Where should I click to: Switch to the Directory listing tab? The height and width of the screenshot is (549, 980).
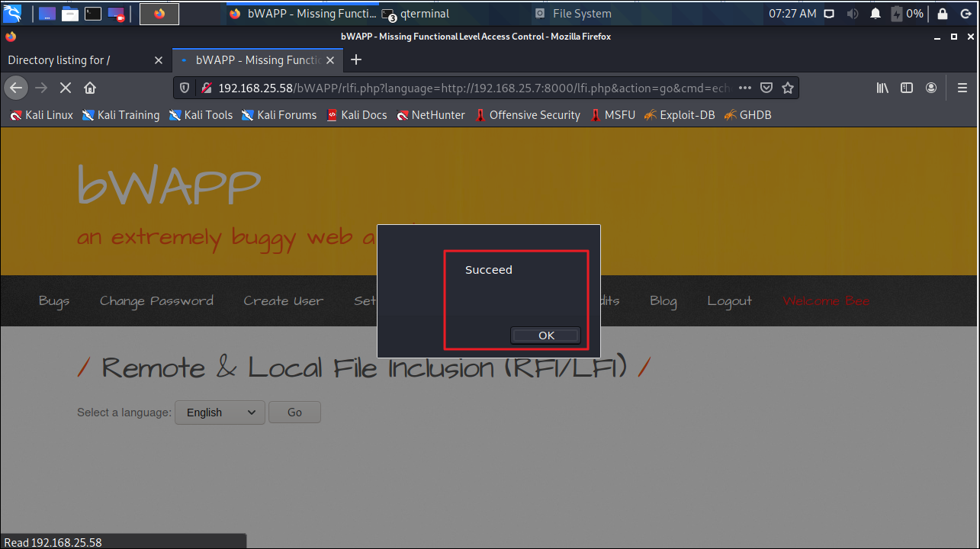coord(76,60)
